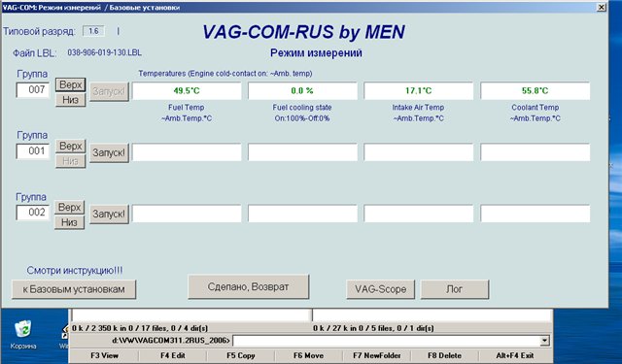Start measuring group 002 with Запуск!
Screen dimensions: 622x364
pos(109,214)
